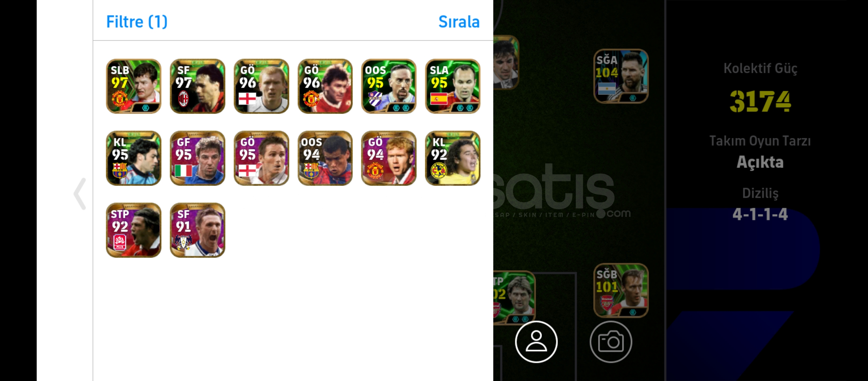The height and width of the screenshot is (381, 868).
Task: Select the OOS 94 Barcelona card
Action: (x=325, y=158)
